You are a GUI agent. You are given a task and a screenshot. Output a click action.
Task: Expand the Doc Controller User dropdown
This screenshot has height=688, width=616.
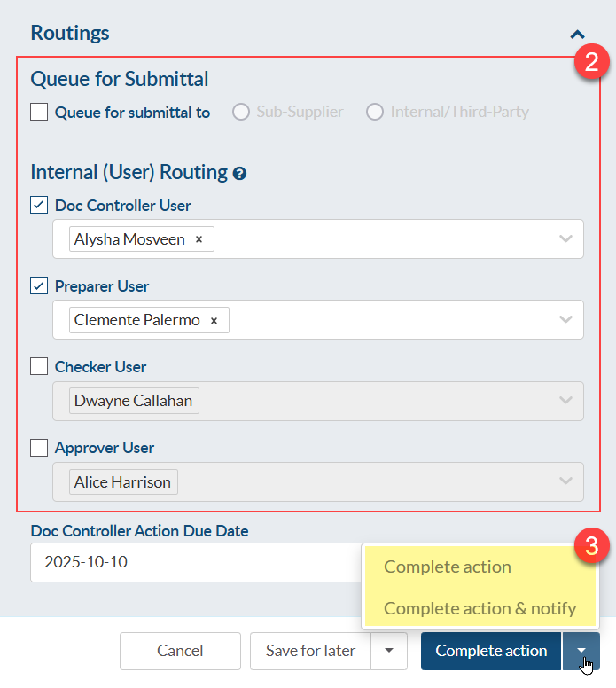(x=565, y=239)
